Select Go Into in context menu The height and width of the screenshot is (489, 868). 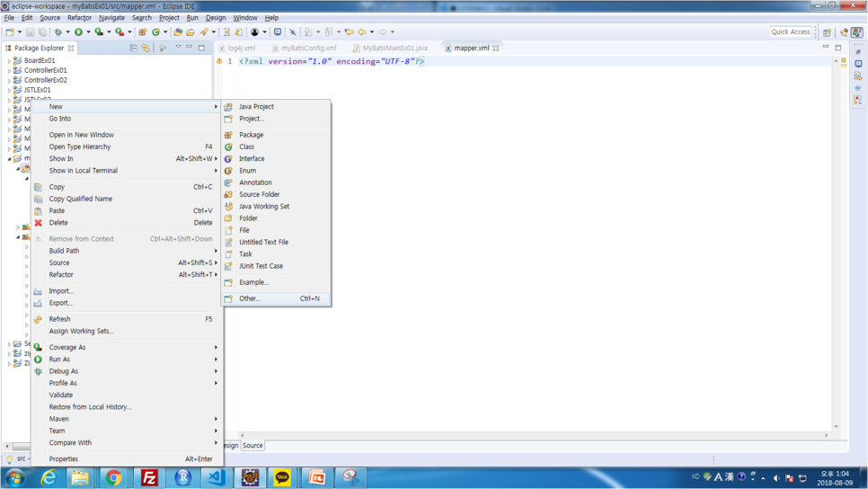(x=126, y=119)
